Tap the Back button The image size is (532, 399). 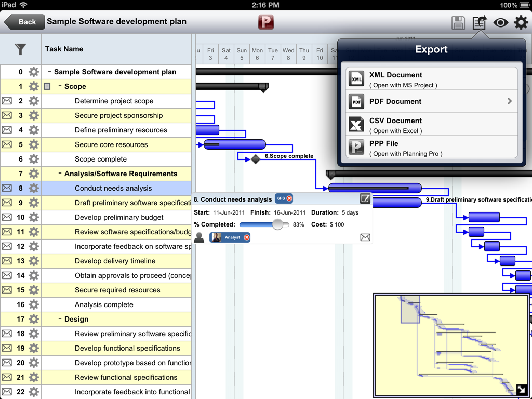tap(24, 22)
